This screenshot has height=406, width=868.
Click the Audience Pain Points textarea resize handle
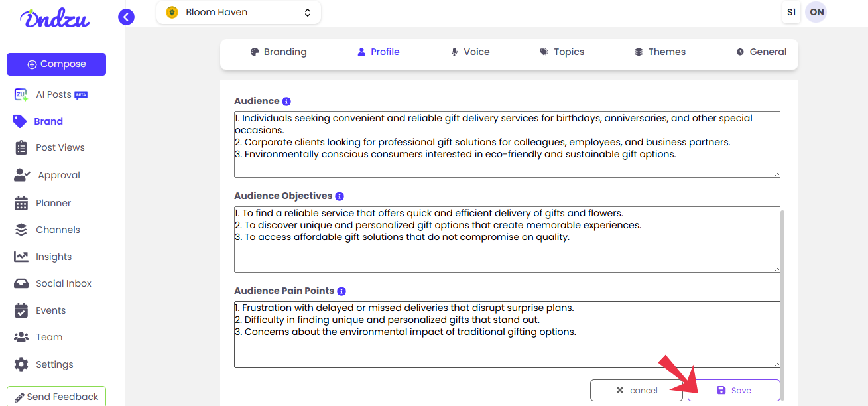(776, 364)
